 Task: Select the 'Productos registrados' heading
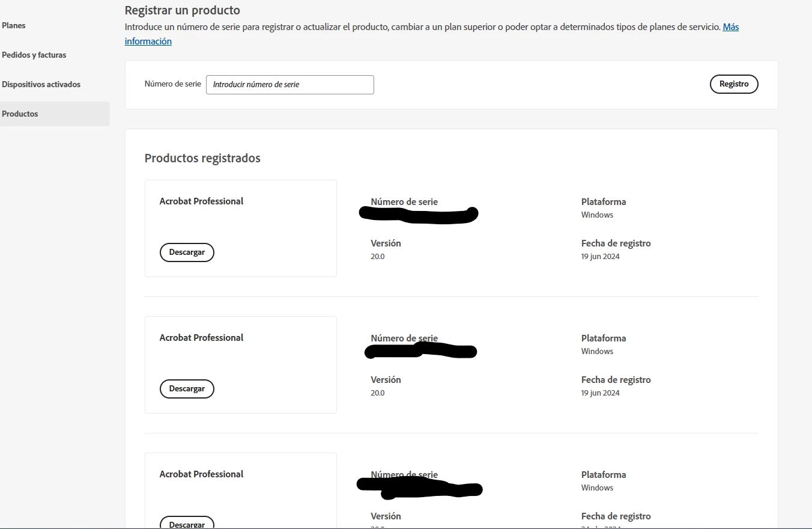tap(202, 158)
